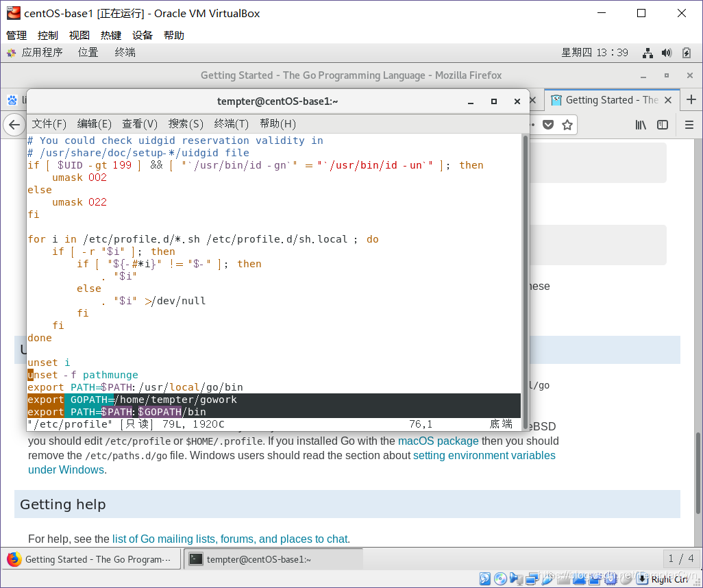This screenshot has height=588, width=703.
Task: Switch to Firefox window in taskbar
Action: (x=91, y=559)
